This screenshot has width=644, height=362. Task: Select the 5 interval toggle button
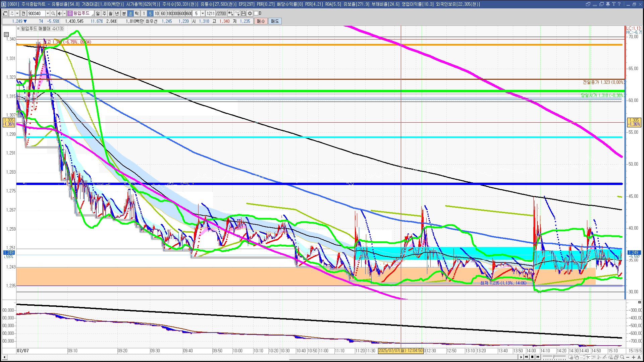[150, 13]
